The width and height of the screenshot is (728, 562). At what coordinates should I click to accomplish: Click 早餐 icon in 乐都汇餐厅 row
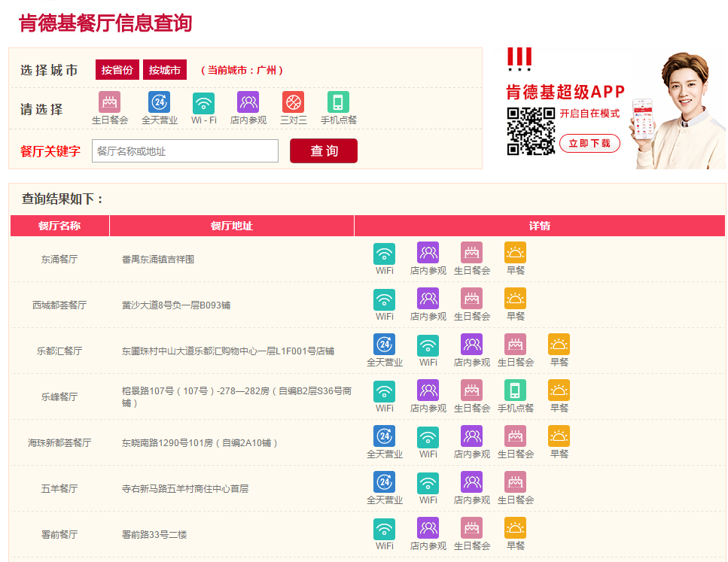559,345
